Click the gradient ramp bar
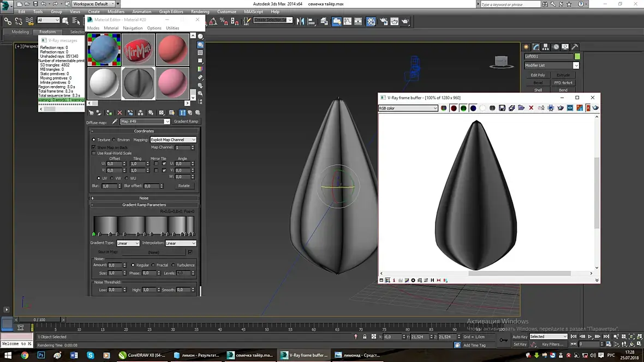Screen dimensions: 644x362 tap(144, 225)
